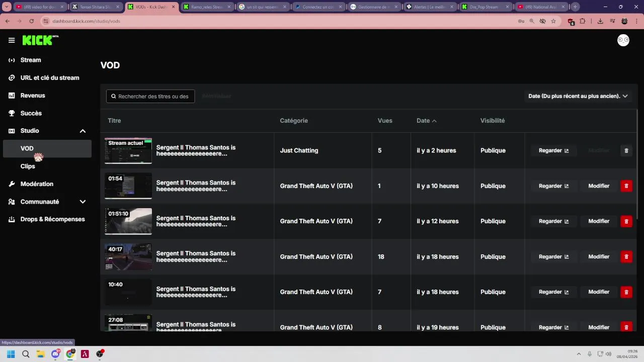Open the 40:17 VOD thumbnail
Screen dimensions: 644x362
click(x=128, y=257)
